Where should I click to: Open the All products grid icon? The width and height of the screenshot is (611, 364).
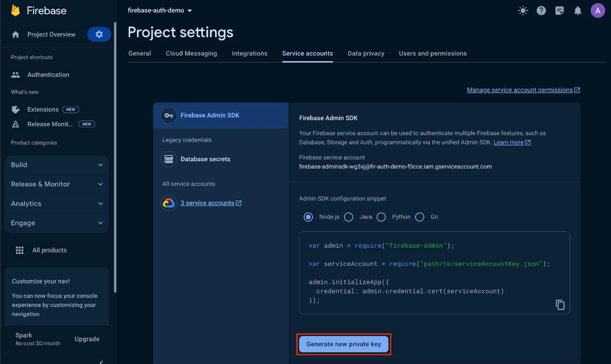click(19, 250)
